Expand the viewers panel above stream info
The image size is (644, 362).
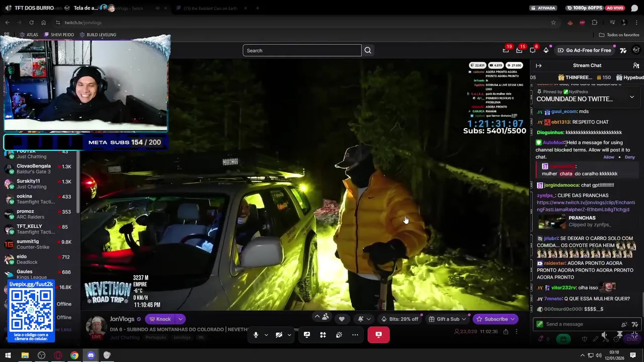(321, 317)
